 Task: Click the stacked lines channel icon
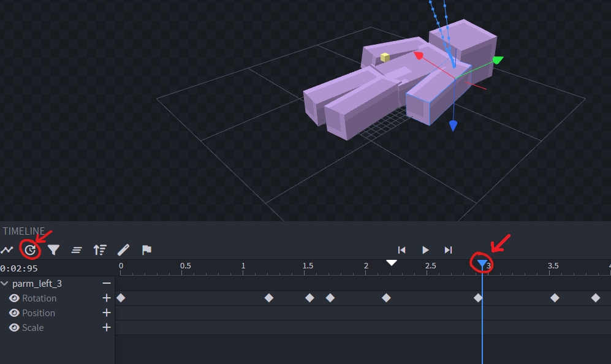coord(77,250)
